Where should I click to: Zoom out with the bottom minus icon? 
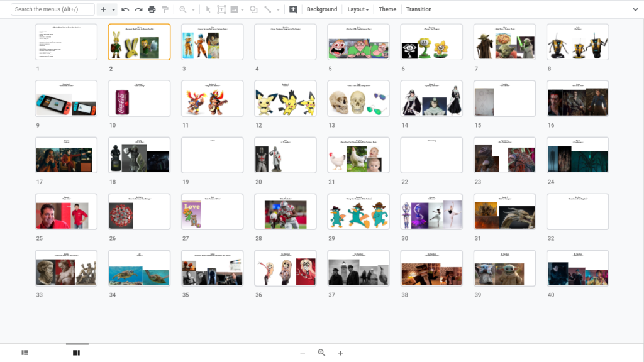(x=303, y=353)
